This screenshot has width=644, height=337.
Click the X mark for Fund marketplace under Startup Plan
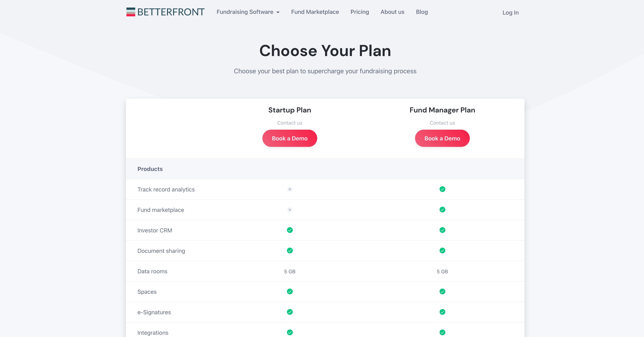[289, 210]
